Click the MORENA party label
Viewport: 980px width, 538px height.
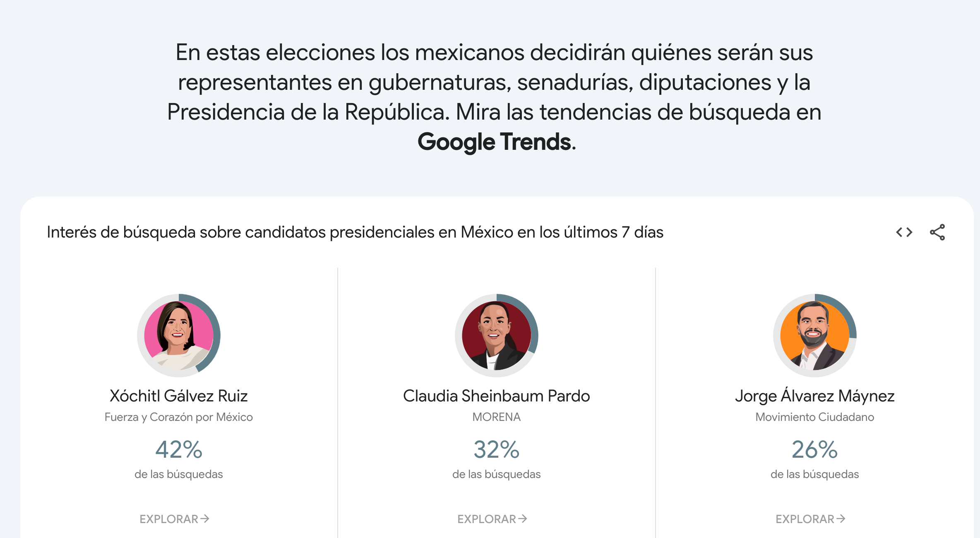point(496,417)
